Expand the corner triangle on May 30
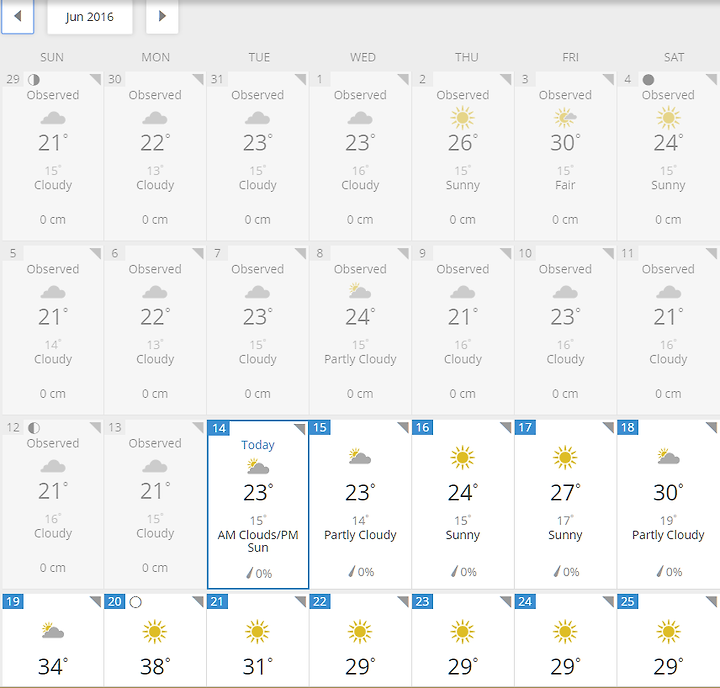Image resolution: width=720 pixels, height=688 pixels. coord(198,79)
